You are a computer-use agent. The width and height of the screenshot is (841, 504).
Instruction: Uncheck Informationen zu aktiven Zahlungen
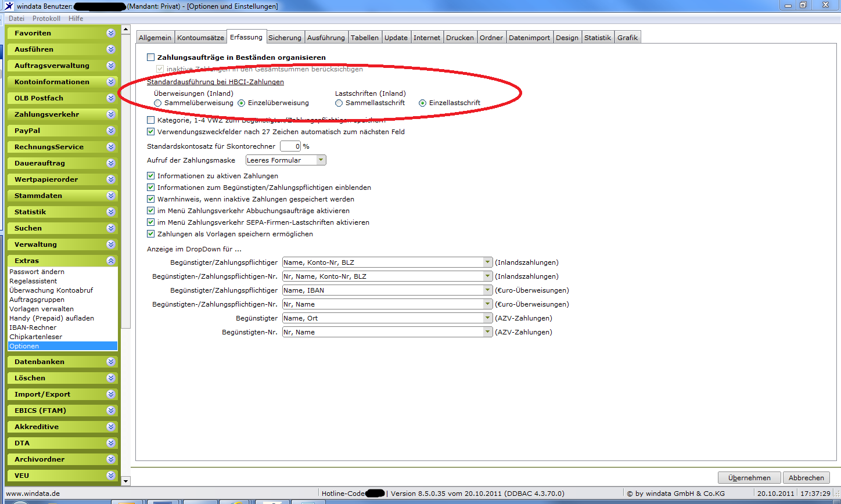[151, 176]
